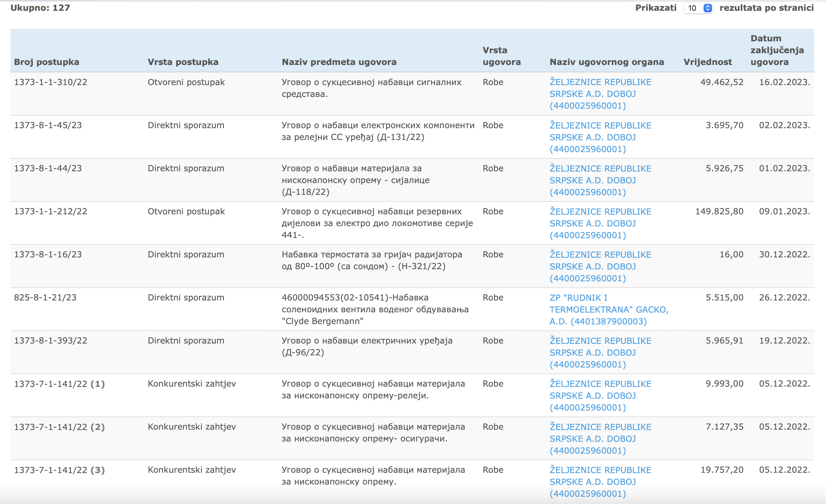
Task: Click the Ukupno: 127 total count
Action: pos(40,8)
